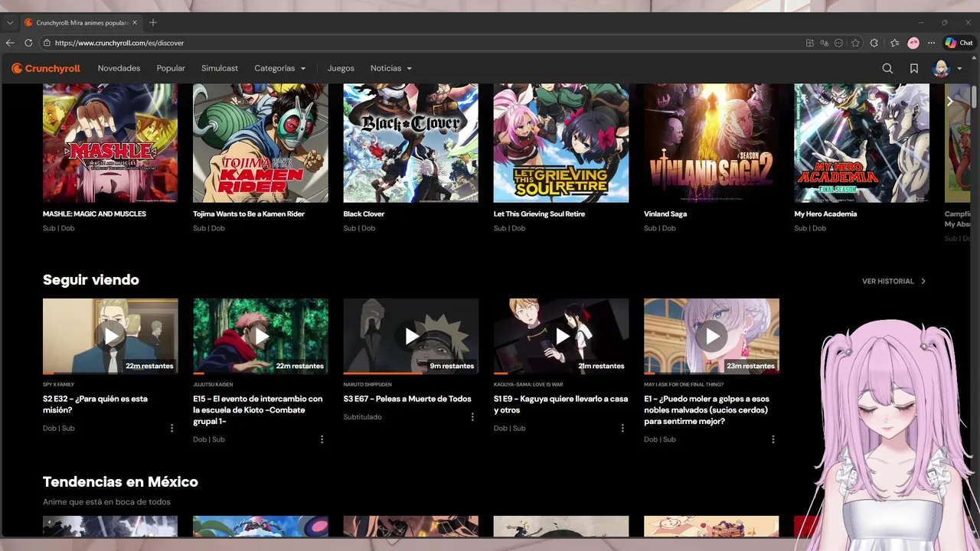Image resolution: width=980 pixels, height=551 pixels.
Task: Open the Simulcast menu item
Action: pos(220,68)
